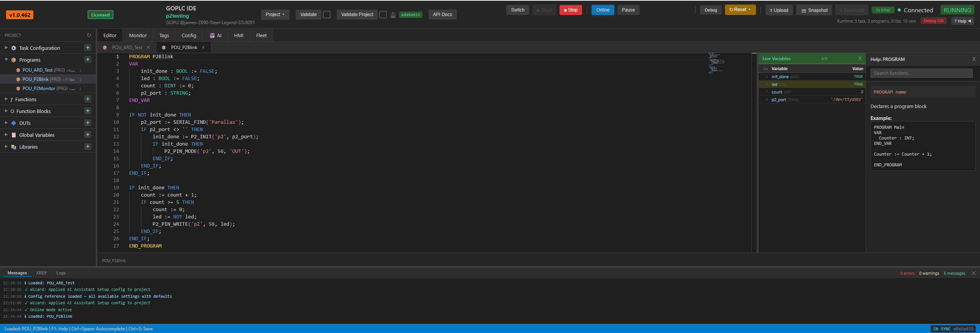This screenshot has width=980, height=333.
Task: Add a new function block
Action: coord(88,111)
